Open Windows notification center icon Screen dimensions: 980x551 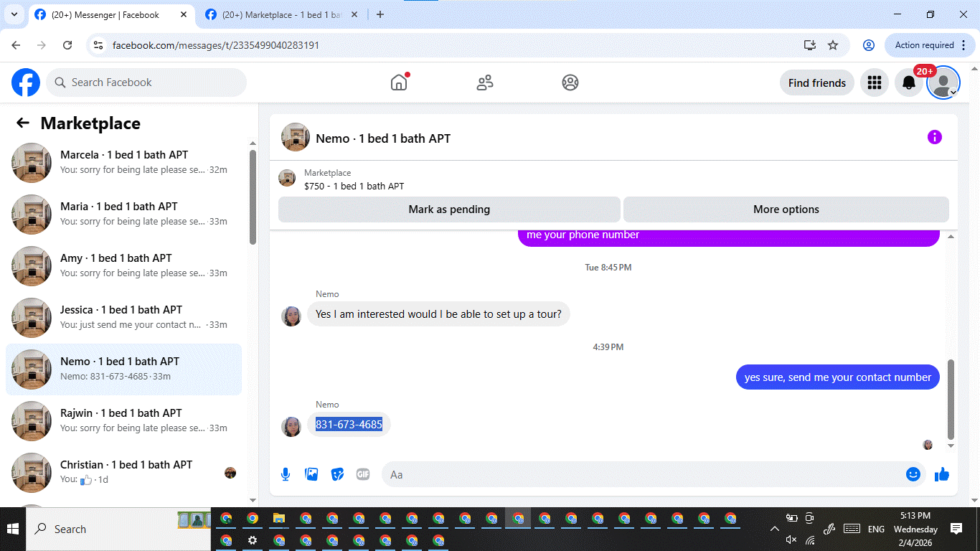pyautogui.click(x=956, y=529)
